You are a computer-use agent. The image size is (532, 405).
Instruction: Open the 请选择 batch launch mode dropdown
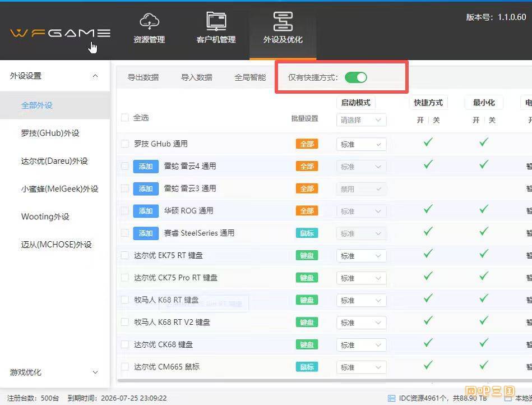click(361, 120)
